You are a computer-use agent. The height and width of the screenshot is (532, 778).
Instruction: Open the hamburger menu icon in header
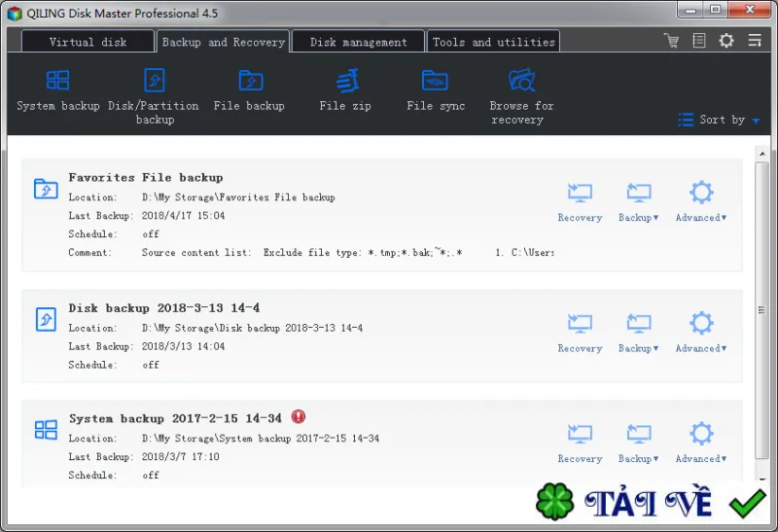coord(755,41)
